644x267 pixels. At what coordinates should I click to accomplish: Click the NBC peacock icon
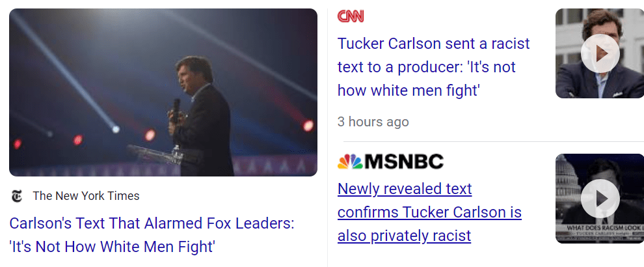(x=349, y=162)
